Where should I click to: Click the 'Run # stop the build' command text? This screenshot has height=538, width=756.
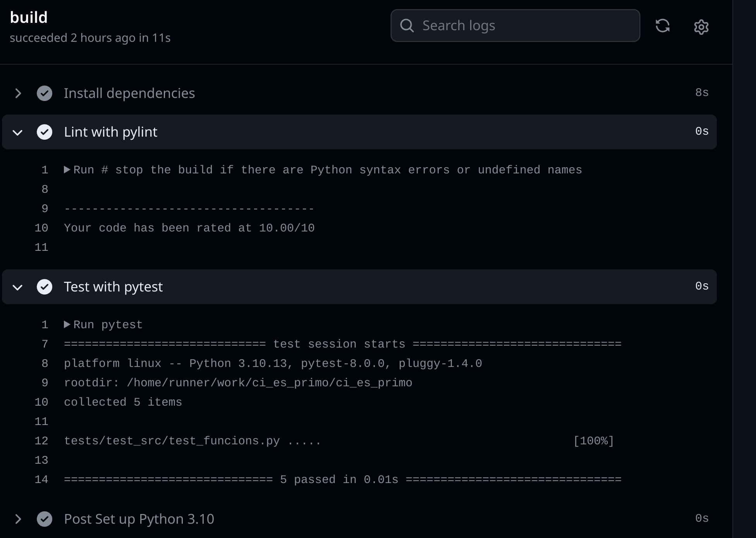tap(328, 170)
